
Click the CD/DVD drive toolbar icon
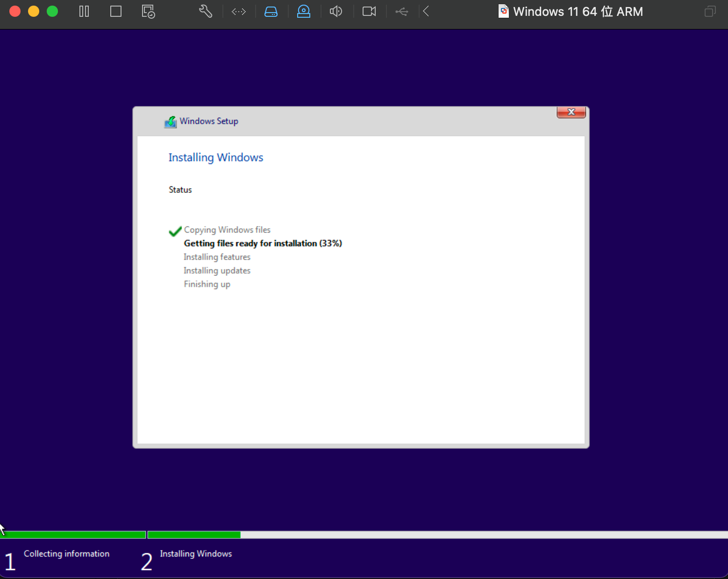[304, 11]
